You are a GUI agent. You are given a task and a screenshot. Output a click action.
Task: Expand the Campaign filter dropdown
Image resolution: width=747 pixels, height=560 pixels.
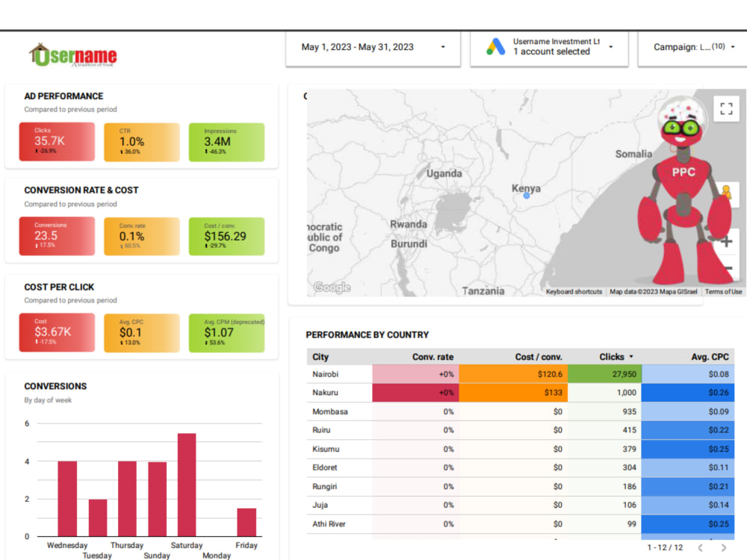click(693, 47)
